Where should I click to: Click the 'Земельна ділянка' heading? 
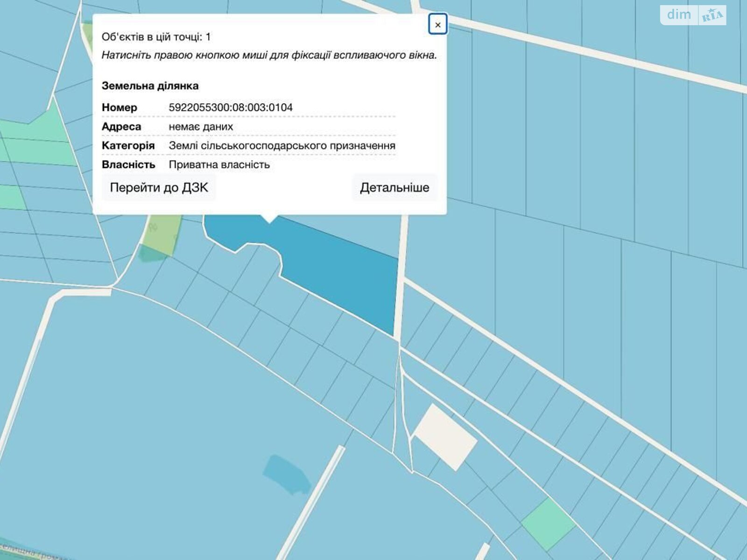point(150,86)
